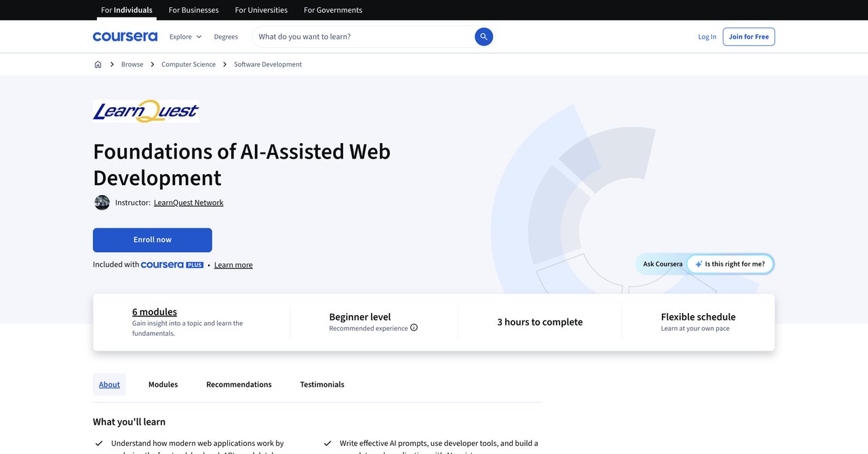The width and height of the screenshot is (868, 454).
Task: Open the Browse breadcrumb
Action: click(132, 64)
